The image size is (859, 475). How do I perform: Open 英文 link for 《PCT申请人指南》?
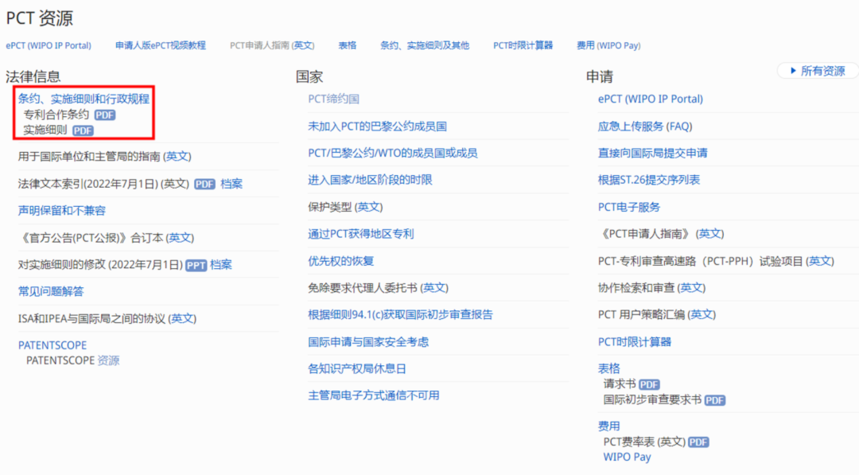click(x=709, y=234)
